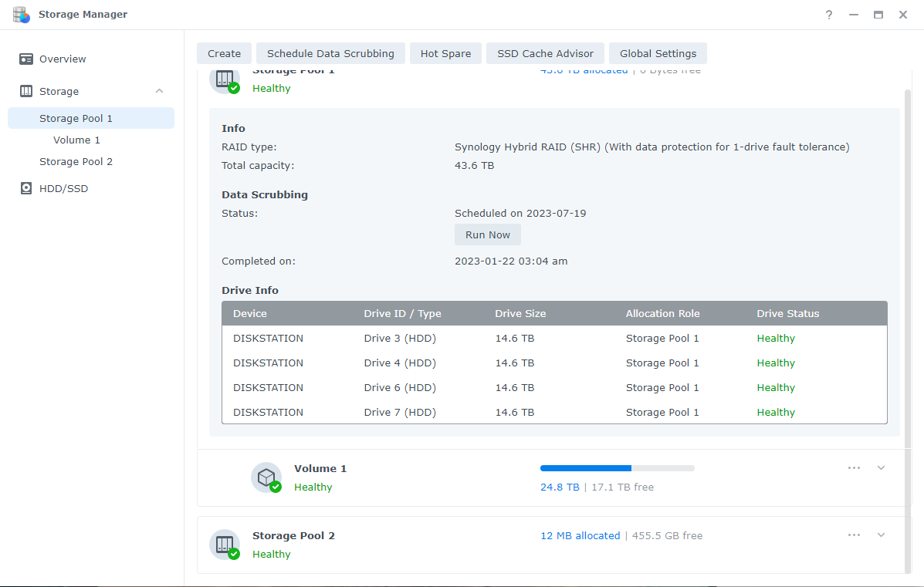Select the Drive 6 (HDD) cell
The image size is (924, 587).
point(400,388)
